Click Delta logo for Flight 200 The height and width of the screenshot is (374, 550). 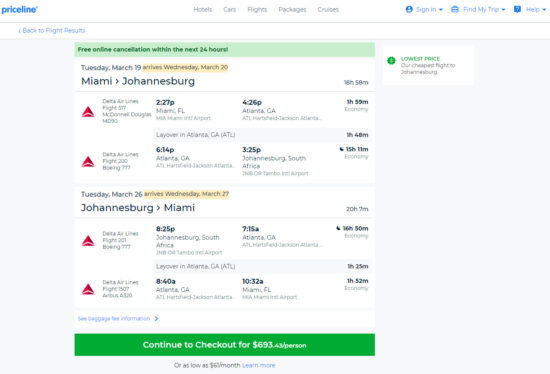(x=88, y=162)
